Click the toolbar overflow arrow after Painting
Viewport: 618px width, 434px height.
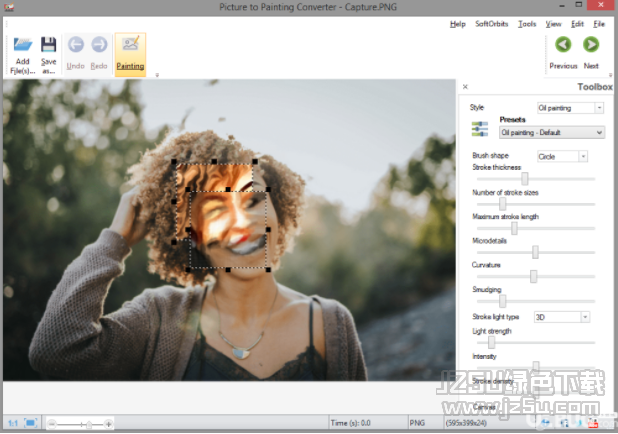click(157, 75)
